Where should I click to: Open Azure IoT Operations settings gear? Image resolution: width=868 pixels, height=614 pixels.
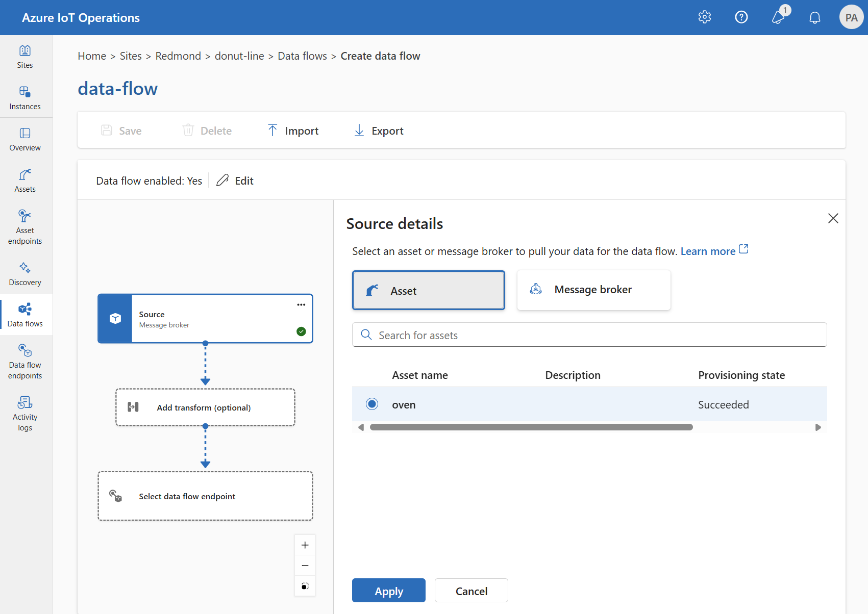[705, 17]
